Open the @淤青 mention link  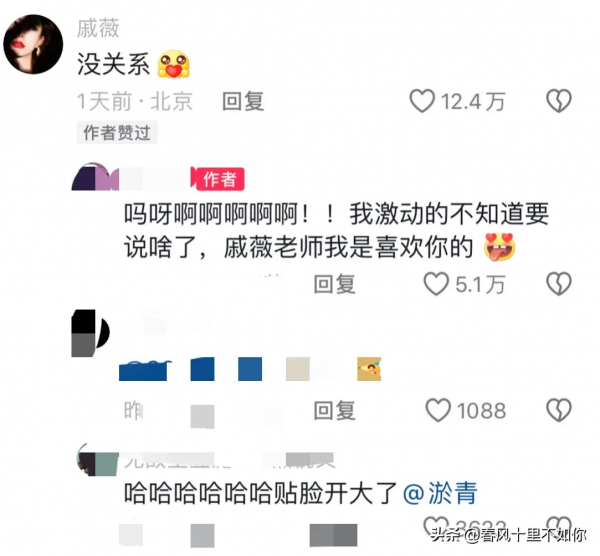440,493
